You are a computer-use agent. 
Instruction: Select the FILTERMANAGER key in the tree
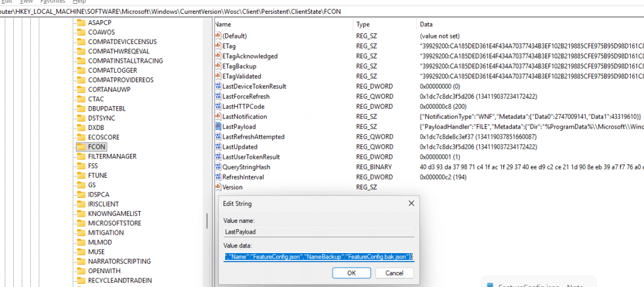pos(113,156)
